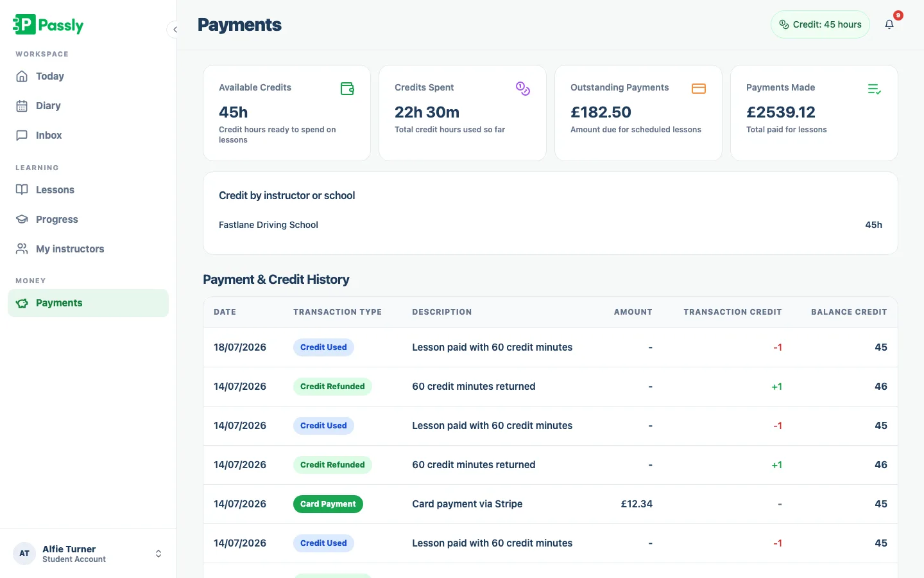Click Credit by instructor or school heading
Viewport: 924px width, 578px height.
point(287,195)
